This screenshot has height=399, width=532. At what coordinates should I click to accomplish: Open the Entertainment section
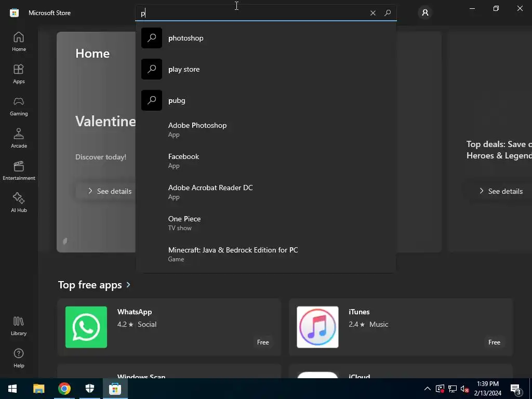19,170
